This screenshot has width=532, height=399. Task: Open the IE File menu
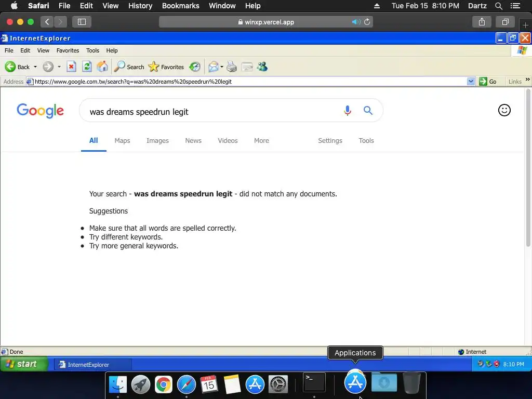pos(9,50)
